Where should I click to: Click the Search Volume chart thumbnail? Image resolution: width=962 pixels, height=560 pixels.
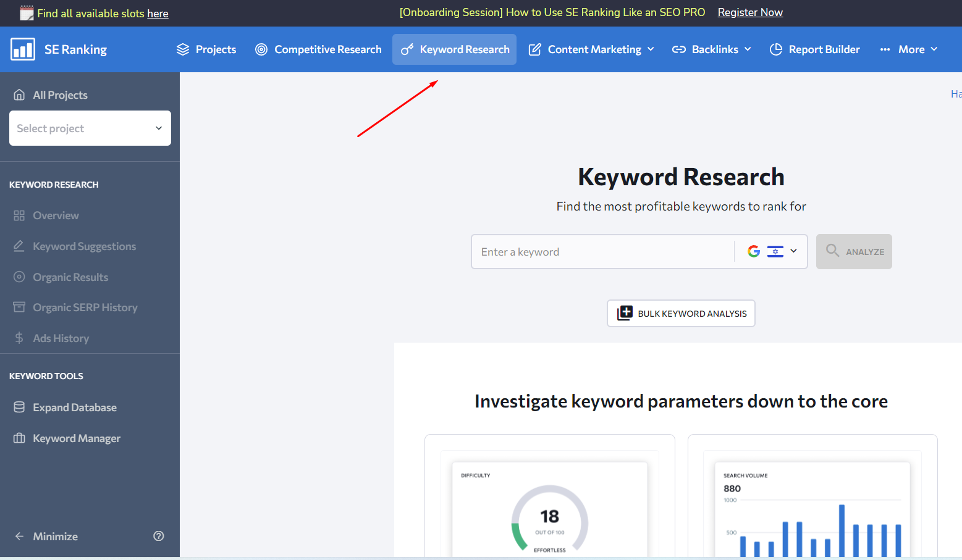pos(812,509)
